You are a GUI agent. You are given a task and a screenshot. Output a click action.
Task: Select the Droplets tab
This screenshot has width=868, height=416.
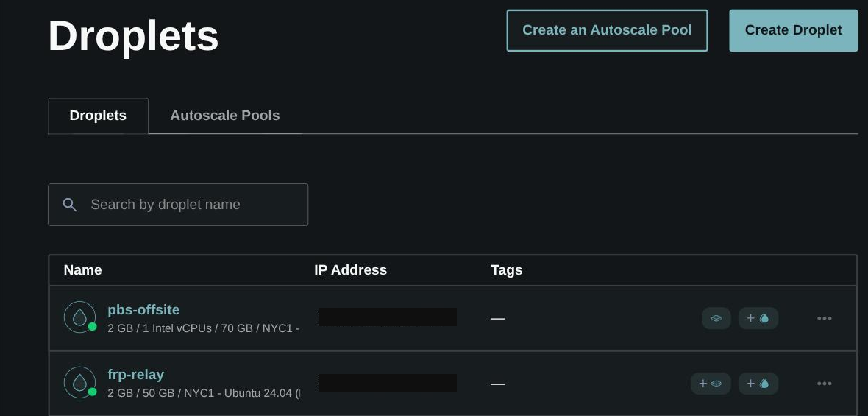[98, 115]
